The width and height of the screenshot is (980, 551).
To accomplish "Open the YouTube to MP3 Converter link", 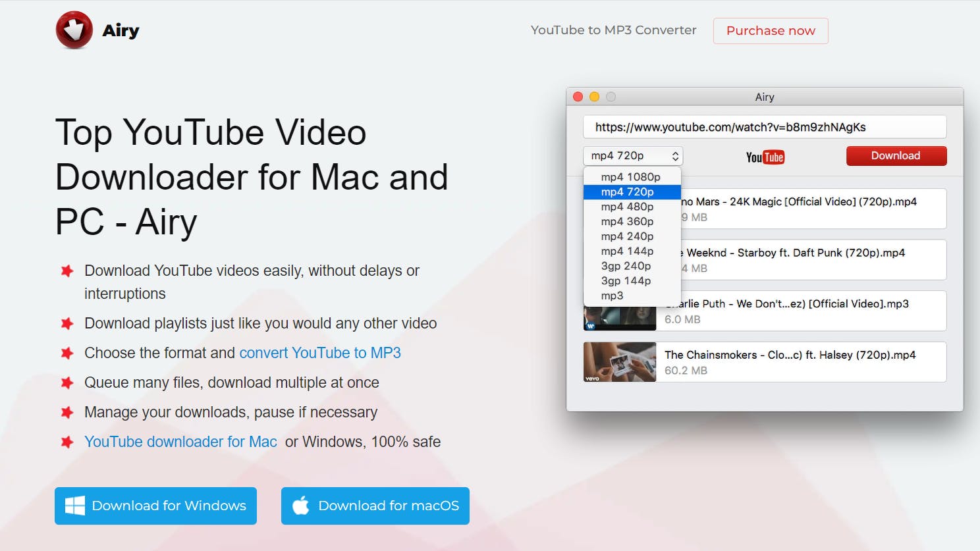I will (613, 30).
